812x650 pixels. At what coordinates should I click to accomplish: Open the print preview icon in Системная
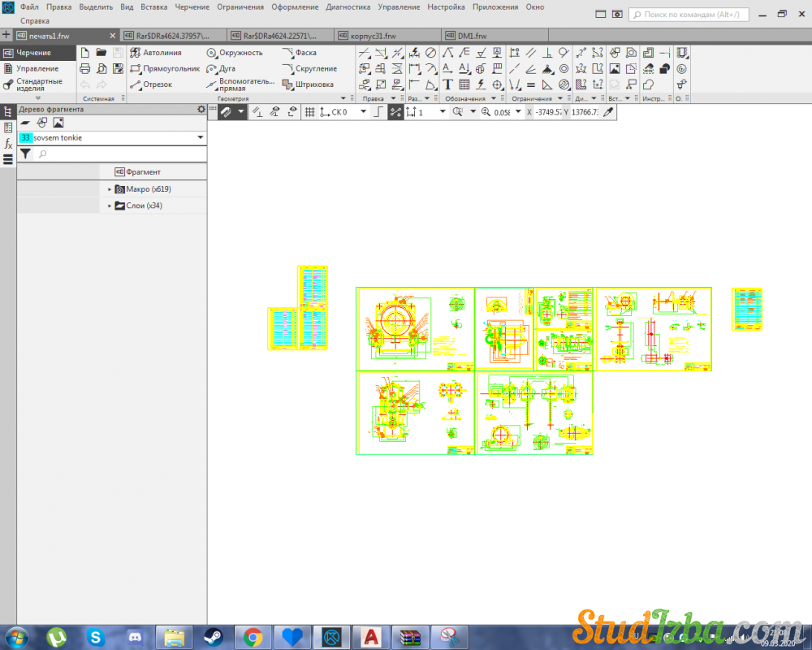click(x=101, y=69)
